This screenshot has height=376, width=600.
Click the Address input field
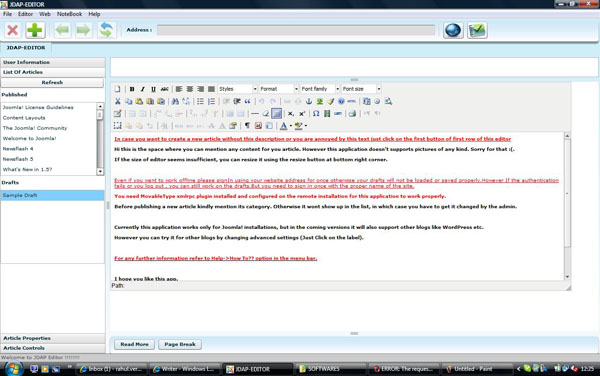pyautogui.click(x=296, y=30)
